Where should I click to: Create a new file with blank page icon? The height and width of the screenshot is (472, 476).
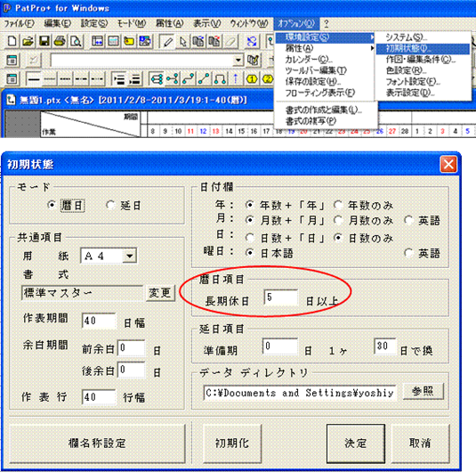[12, 42]
